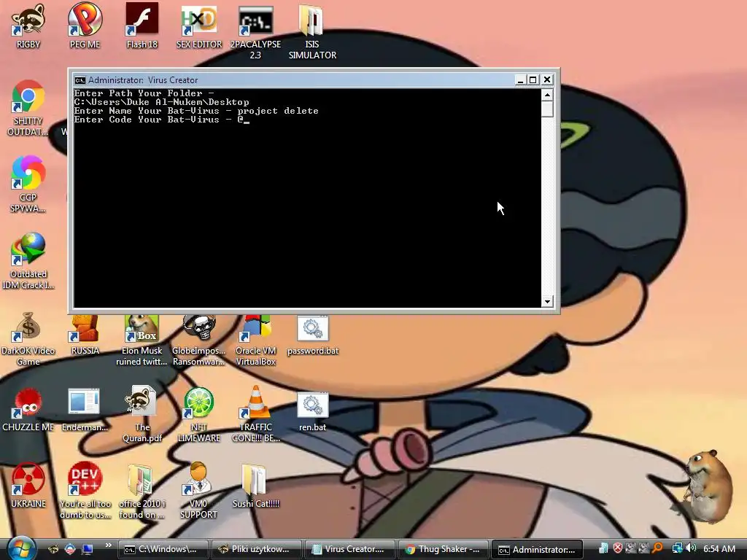Image resolution: width=747 pixels, height=560 pixels.
Task: Click the second quick launch icon
Action: [x=70, y=549]
